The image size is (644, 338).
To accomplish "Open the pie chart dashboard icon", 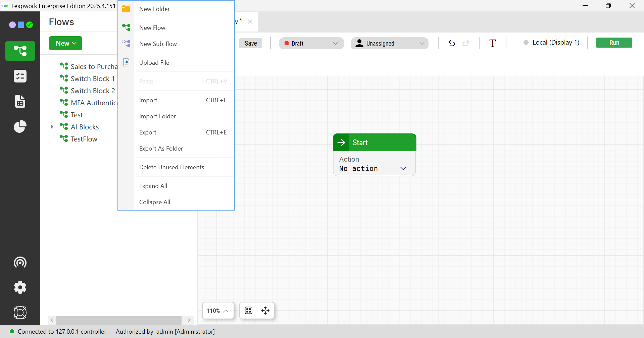I will (x=20, y=126).
